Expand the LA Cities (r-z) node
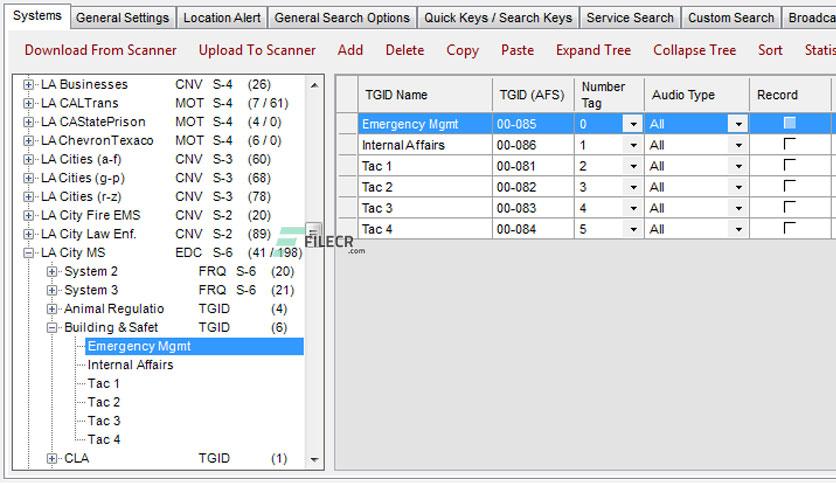The width and height of the screenshot is (836, 484). 29,197
